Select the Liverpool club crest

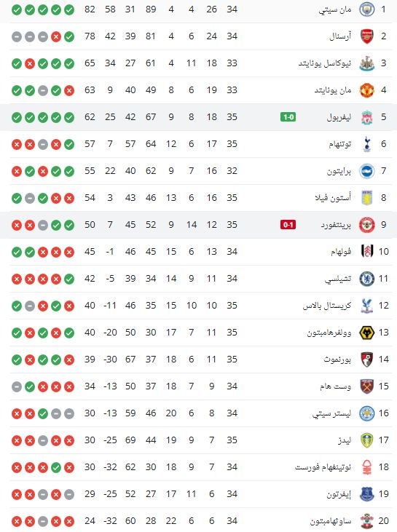(367, 117)
